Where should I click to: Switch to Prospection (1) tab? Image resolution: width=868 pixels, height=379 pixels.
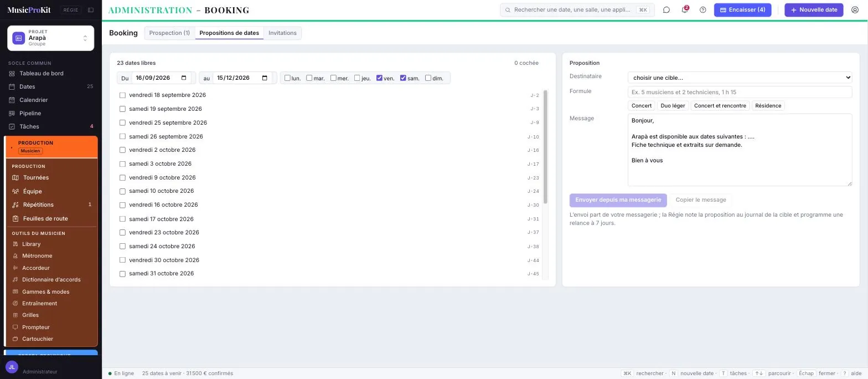coord(169,33)
